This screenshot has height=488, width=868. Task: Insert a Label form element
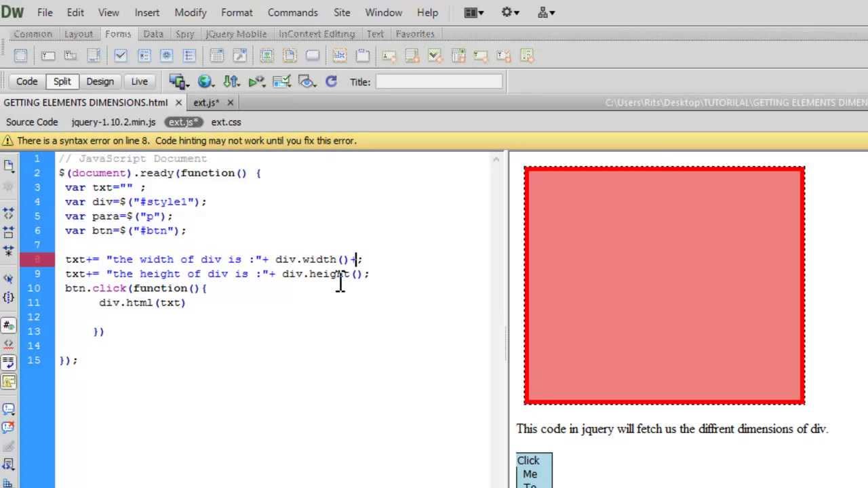point(340,56)
